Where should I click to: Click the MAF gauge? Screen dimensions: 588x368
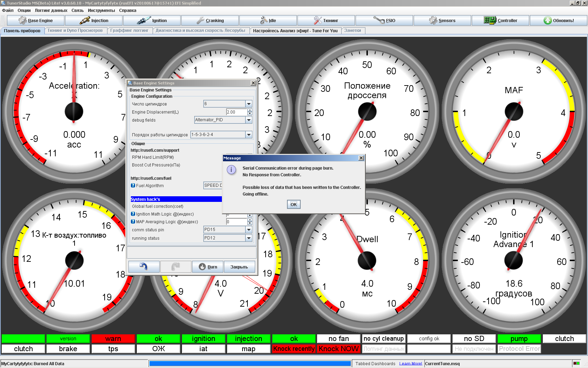point(514,112)
